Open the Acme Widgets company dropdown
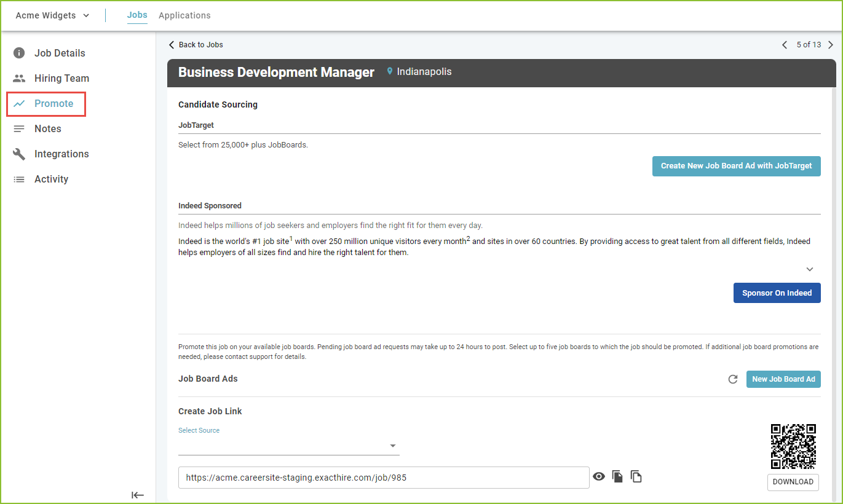The image size is (843, 504). pyautogui.click(x=52, y=15)
